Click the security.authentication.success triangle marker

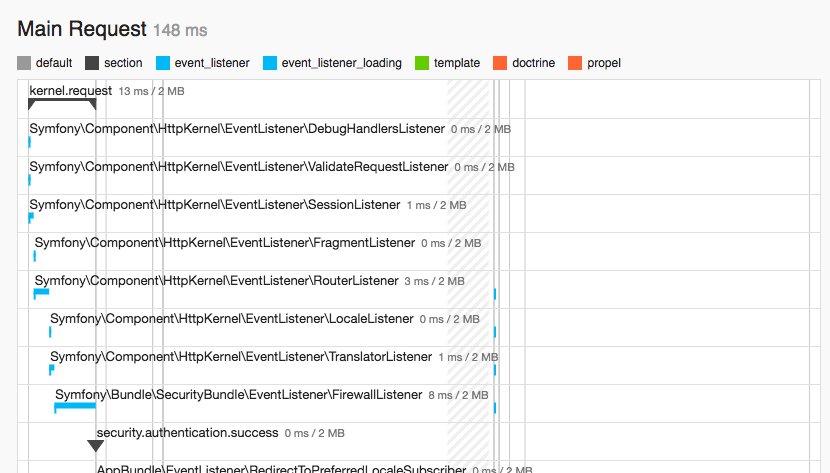point(96,446)
